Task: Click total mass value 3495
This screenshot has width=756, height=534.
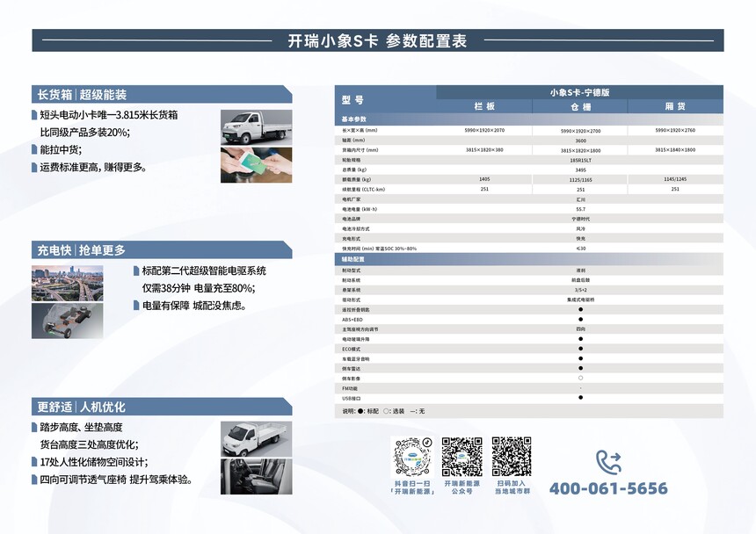Action: [580, 170]
